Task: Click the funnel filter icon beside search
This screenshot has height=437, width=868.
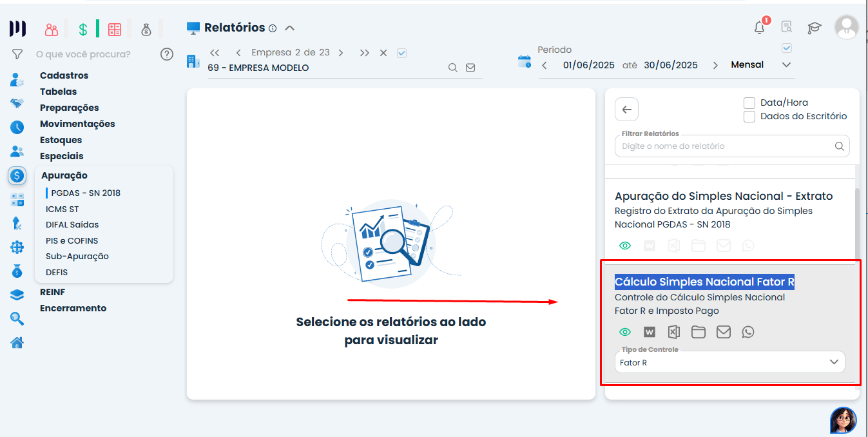Action: (x=17, y=54)
